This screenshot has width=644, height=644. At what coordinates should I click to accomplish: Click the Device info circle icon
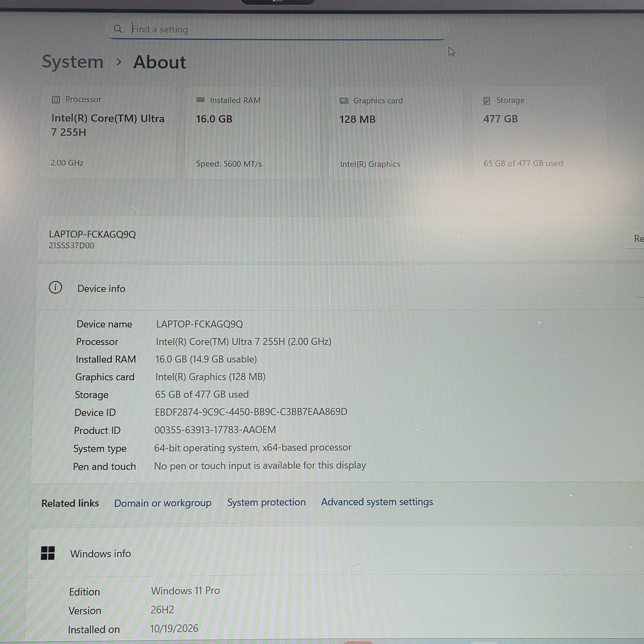55,288
